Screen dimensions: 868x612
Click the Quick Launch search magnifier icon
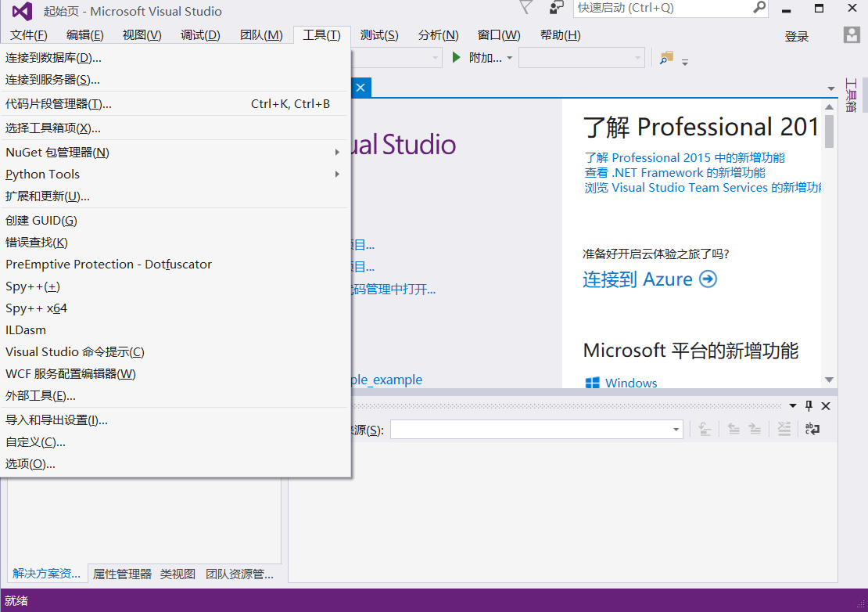coord(759,8)
